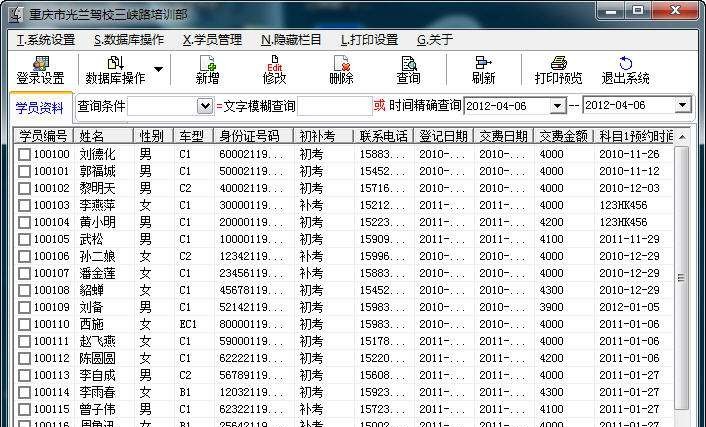Sort by 交费金额 column header
The width and height of the screenshot is (706, 427).
(563, 136)
